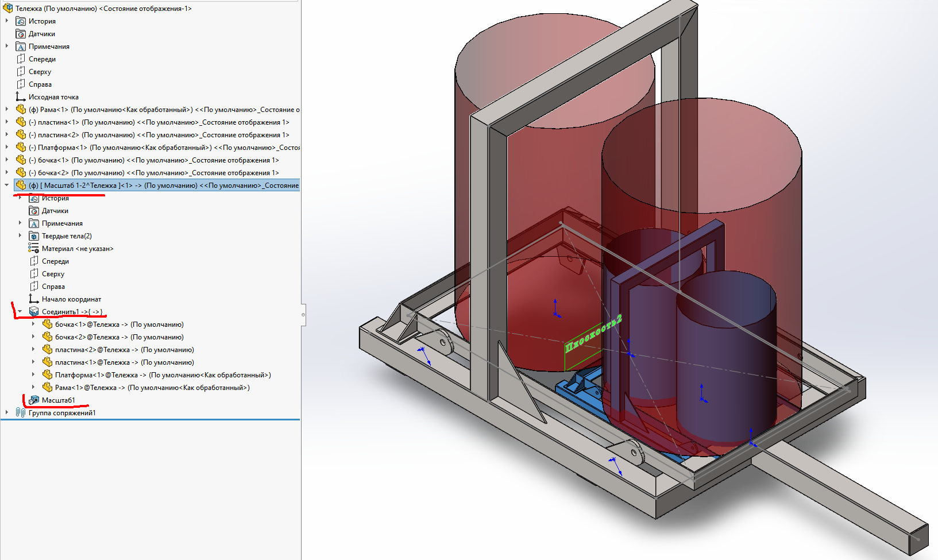Collapse the Соединить1 feature node
Viewport: 938px width, 560px height.
pos(20,311)
